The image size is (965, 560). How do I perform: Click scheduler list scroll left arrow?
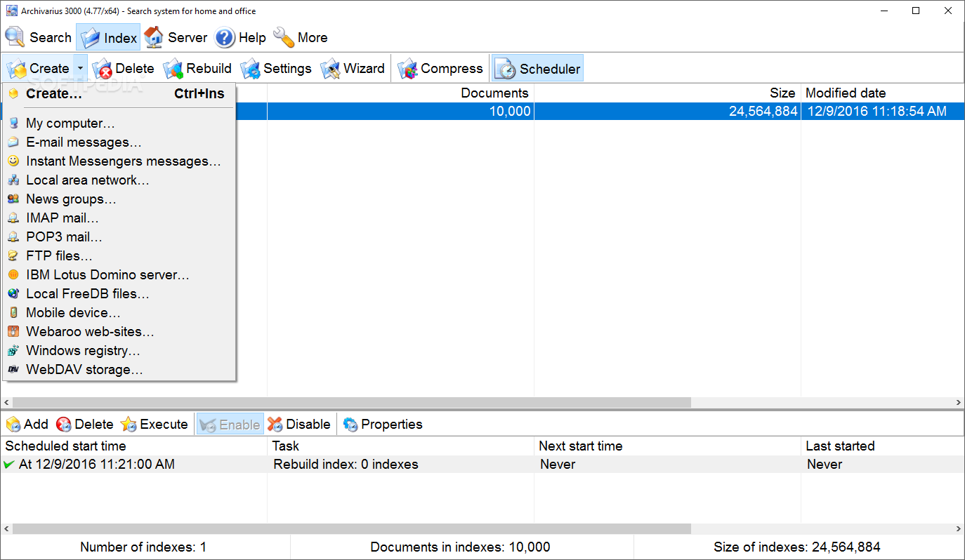6,529
